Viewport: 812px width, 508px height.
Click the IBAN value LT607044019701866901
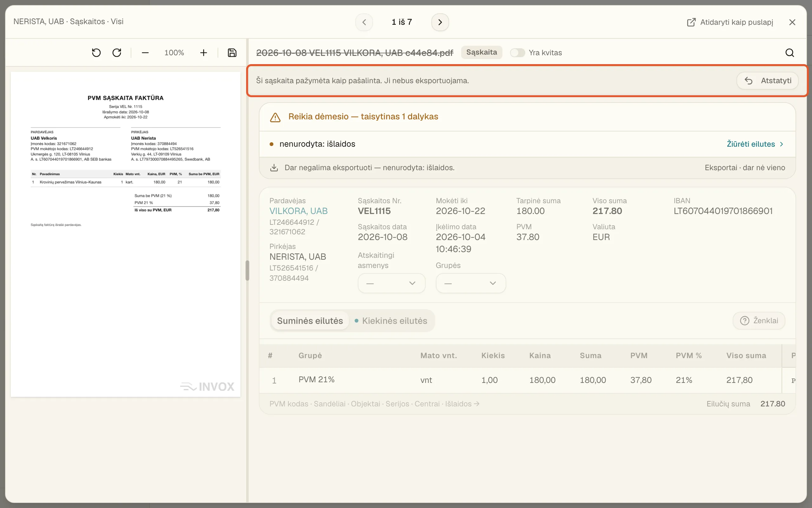click(x=723, y=211)
